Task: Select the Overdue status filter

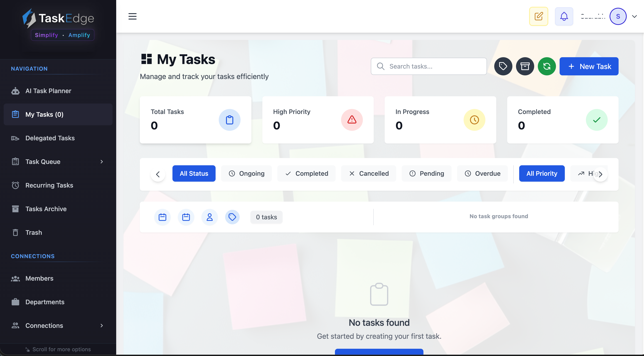Action: (482, 173)
